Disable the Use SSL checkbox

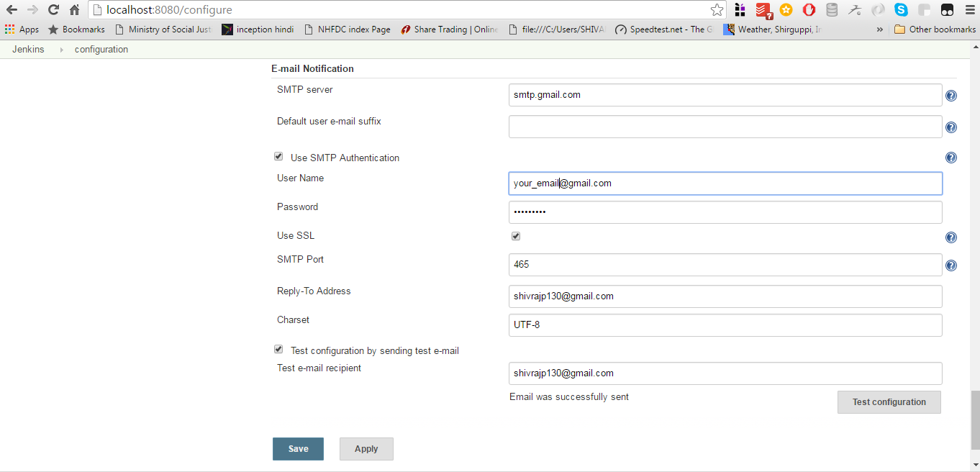(x=515, y=235)
